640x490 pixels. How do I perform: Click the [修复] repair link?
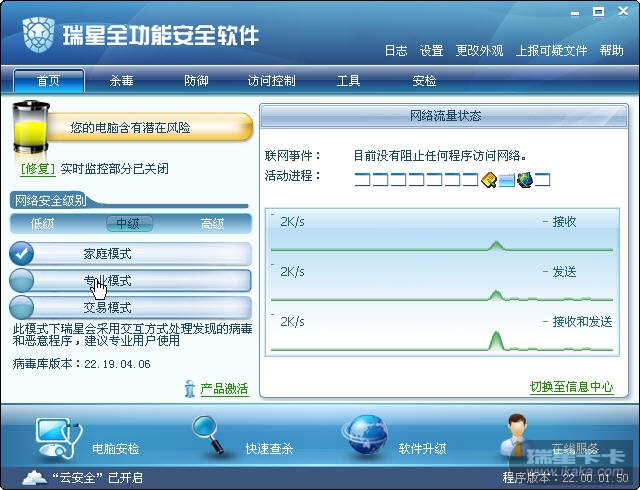38,168
